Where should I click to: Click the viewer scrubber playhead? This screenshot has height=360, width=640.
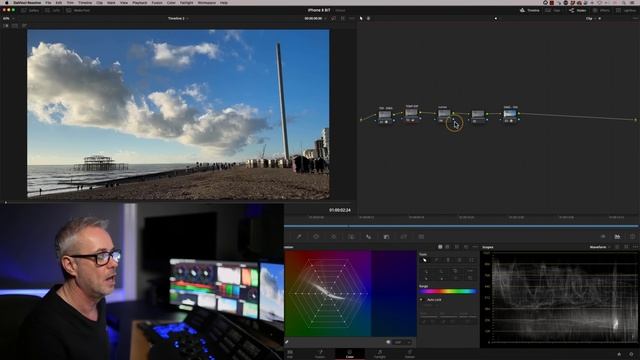[x=6, y=202]
